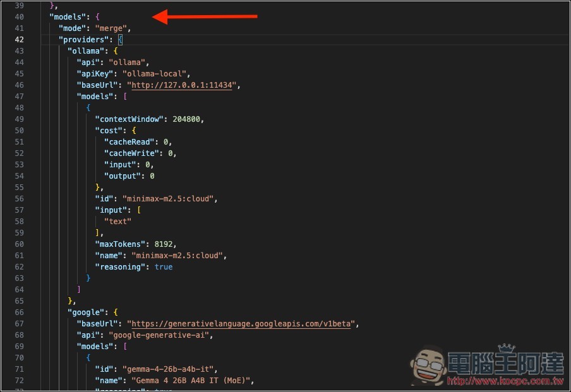Select the "merge" mode value
Viewport: 571px width, 392px height.
click(x=113, y=28)
